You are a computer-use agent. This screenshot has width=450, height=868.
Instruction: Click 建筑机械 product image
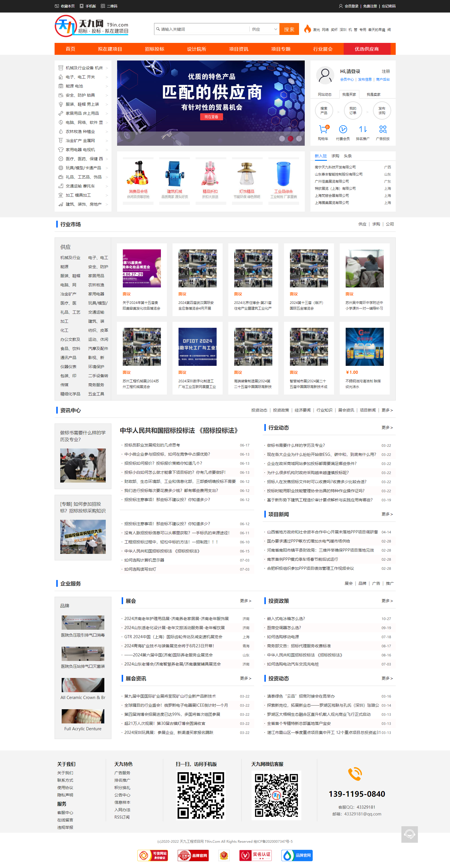pyautogui.click(x=175, y=173)
